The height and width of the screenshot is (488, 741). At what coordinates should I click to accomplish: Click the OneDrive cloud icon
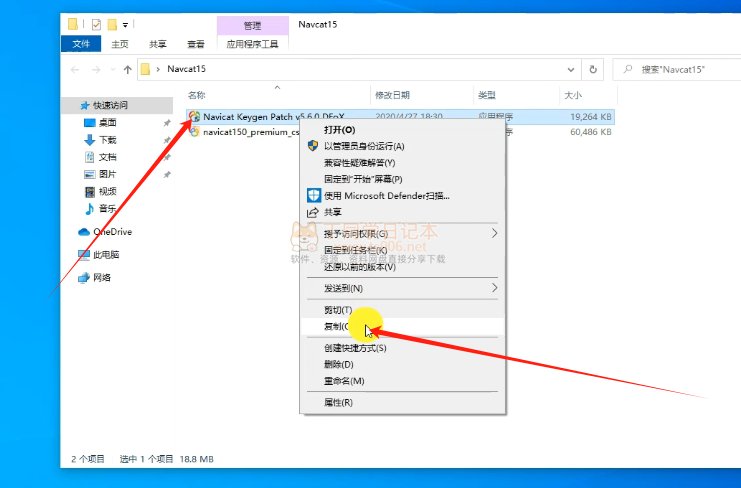coord(84,232)
